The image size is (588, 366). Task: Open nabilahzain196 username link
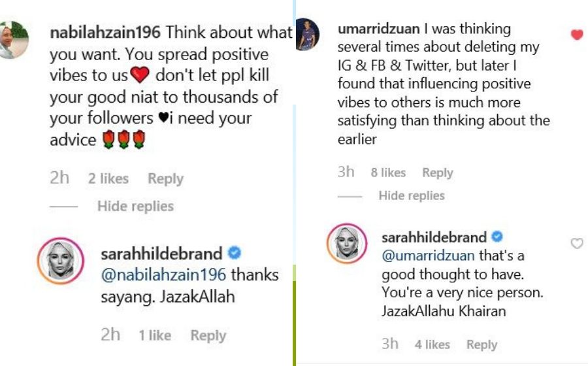click(105, 32)
